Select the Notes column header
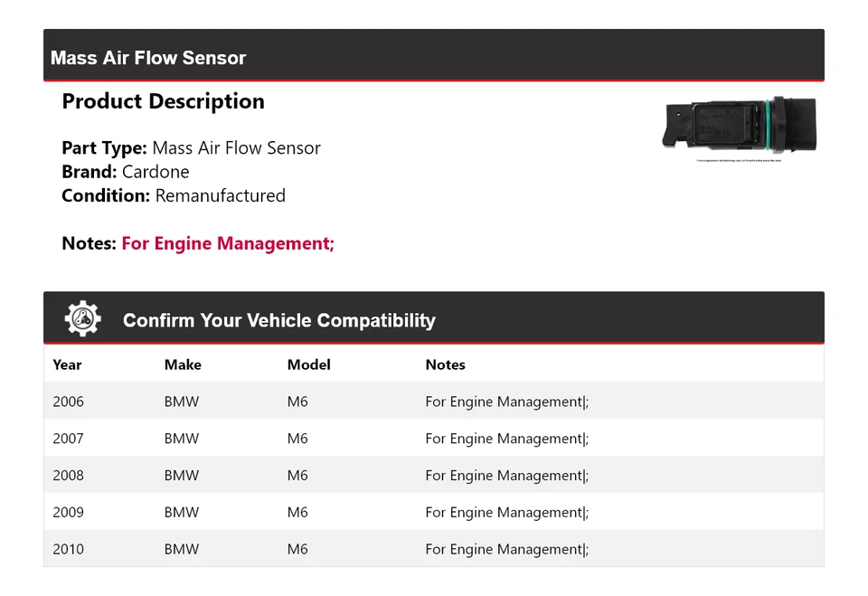Viewport: 868px width, 596px height. point(445,365)
